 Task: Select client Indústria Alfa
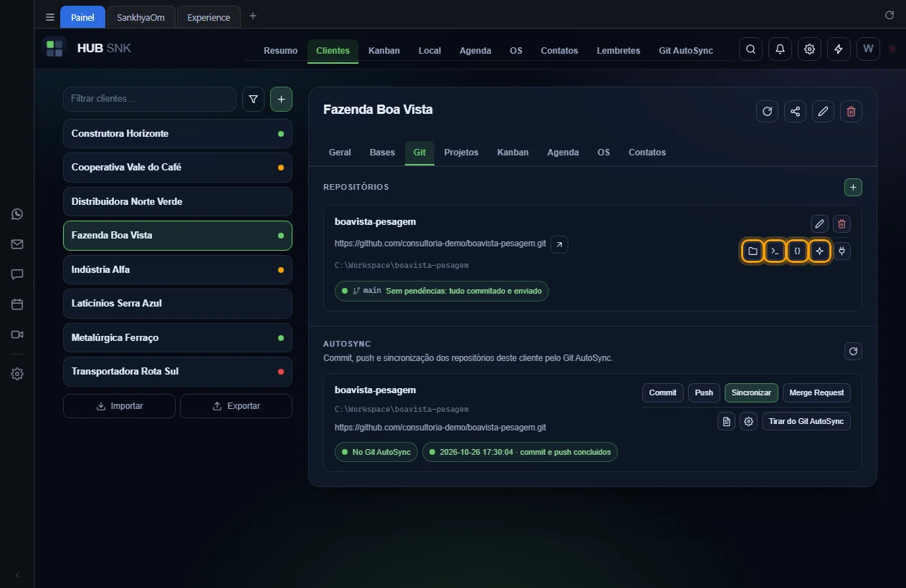point(178,269)
